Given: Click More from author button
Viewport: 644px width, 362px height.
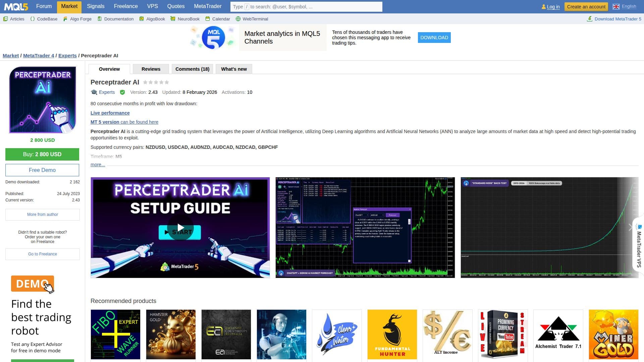Looking at the screenshot, I should (x=43, y=215).
